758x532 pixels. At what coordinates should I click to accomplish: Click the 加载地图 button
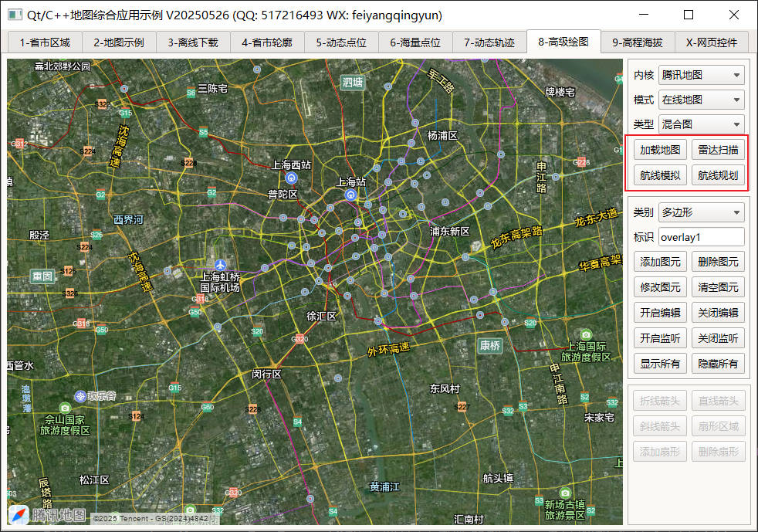(660, 150)
